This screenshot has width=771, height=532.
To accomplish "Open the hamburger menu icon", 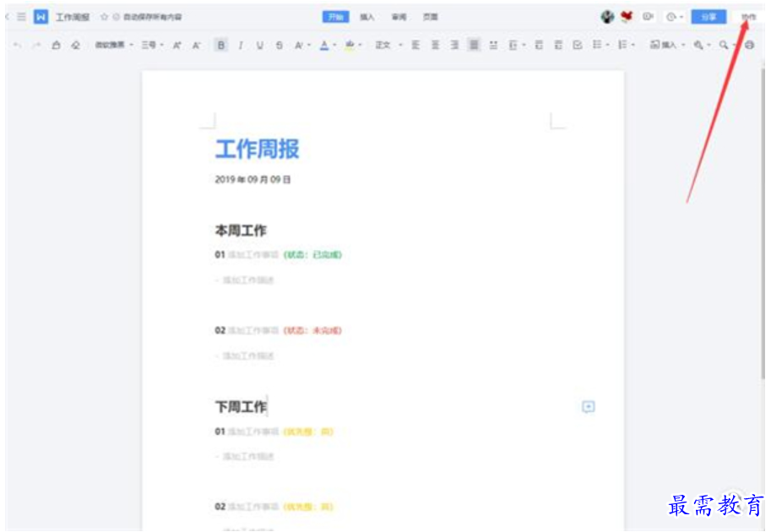I will coord(22,17).
